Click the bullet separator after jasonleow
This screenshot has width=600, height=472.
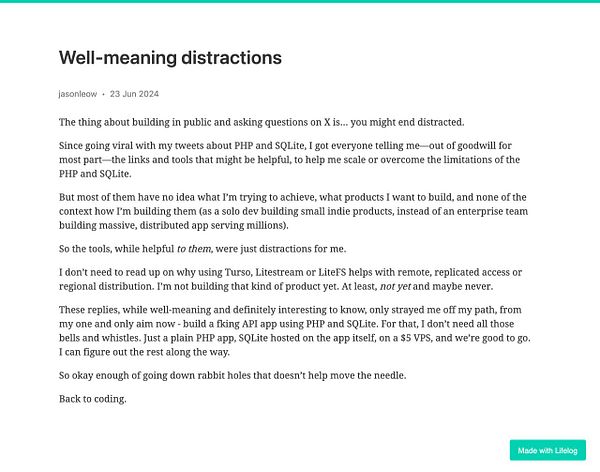pos(103,94)
